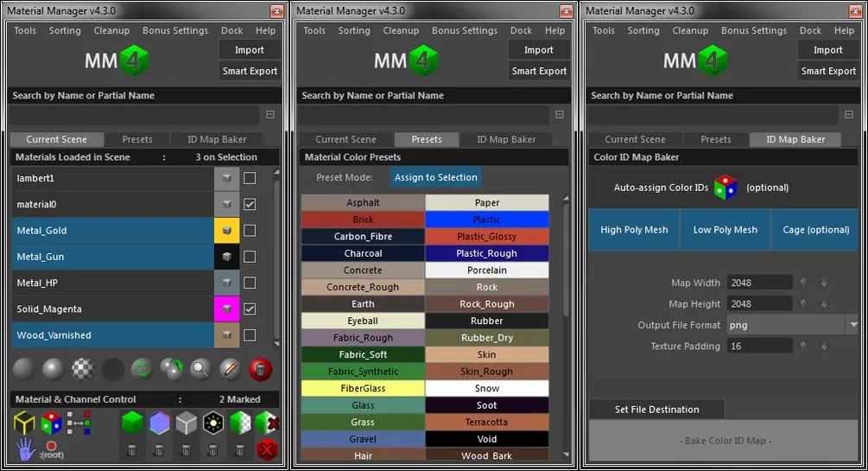Click the Set File Destination button
Viewport: 868px width, 471px height.
[x=656, y=410]
